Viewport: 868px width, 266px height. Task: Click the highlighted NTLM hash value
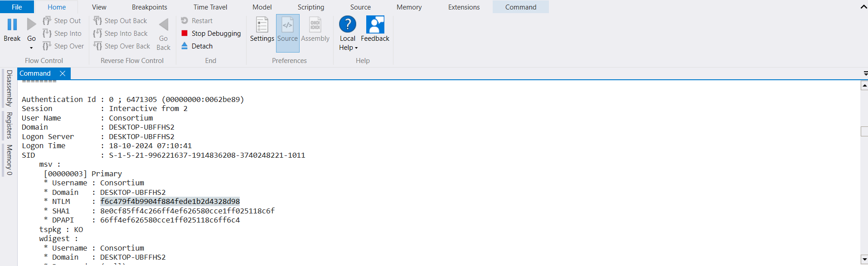pos(170,201)
